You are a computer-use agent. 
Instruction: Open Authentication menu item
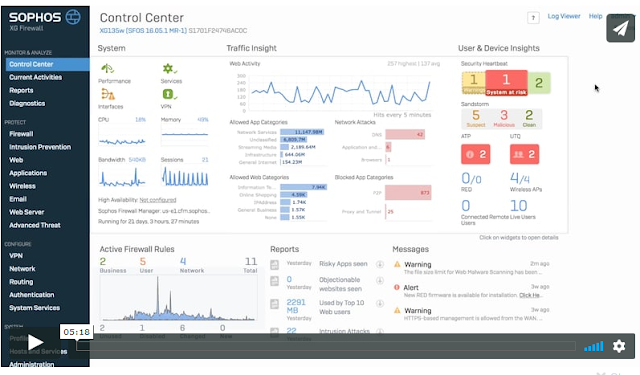pyautogui.click(x=31, y=295)
